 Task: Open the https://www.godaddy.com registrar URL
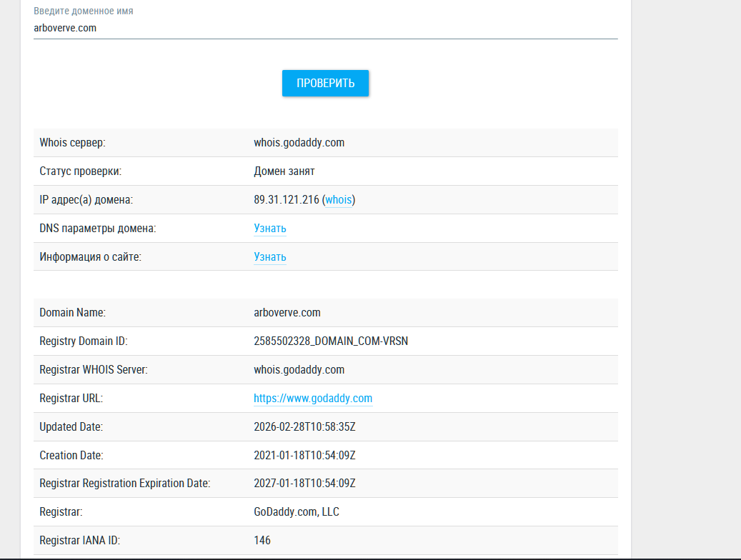pyautogui.click(x=313, y=399)
